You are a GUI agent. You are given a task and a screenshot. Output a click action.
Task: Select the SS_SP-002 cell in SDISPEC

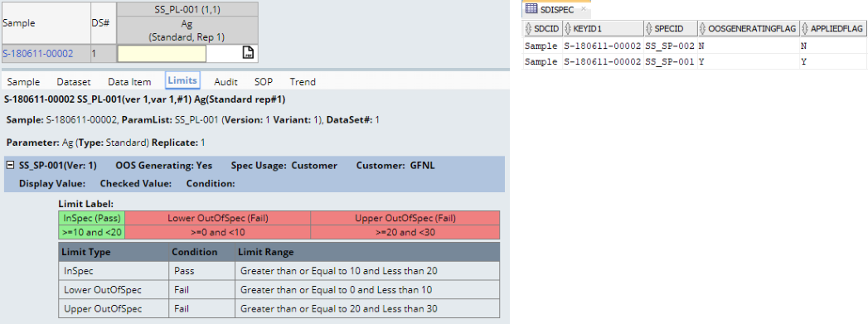pos(671,46)
